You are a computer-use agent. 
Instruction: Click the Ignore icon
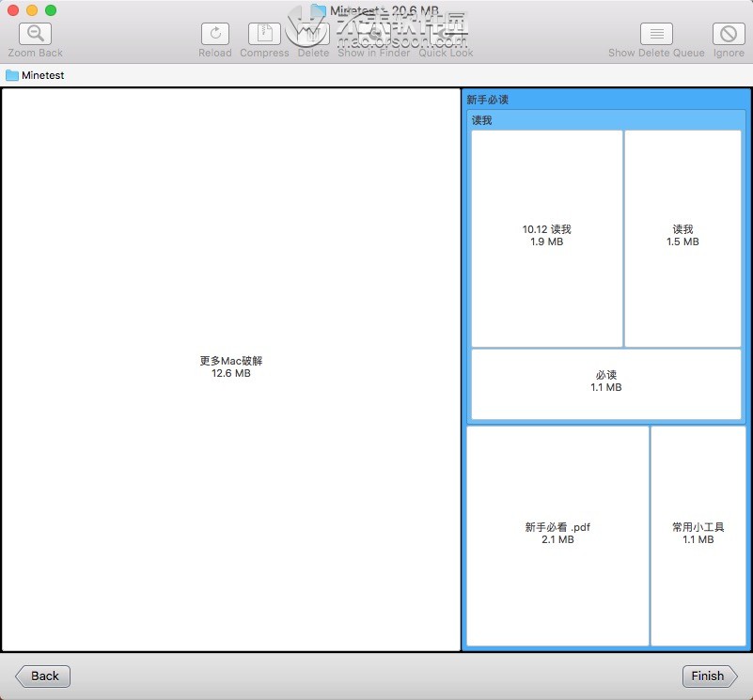(x=728, y=33)
